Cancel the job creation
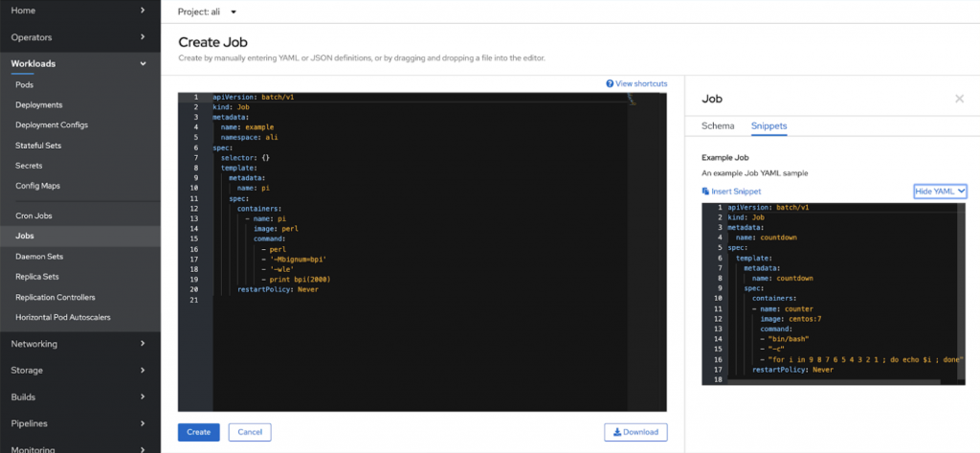Image resolution: width=980 pixels, height=453 pixels. [249, 432]
